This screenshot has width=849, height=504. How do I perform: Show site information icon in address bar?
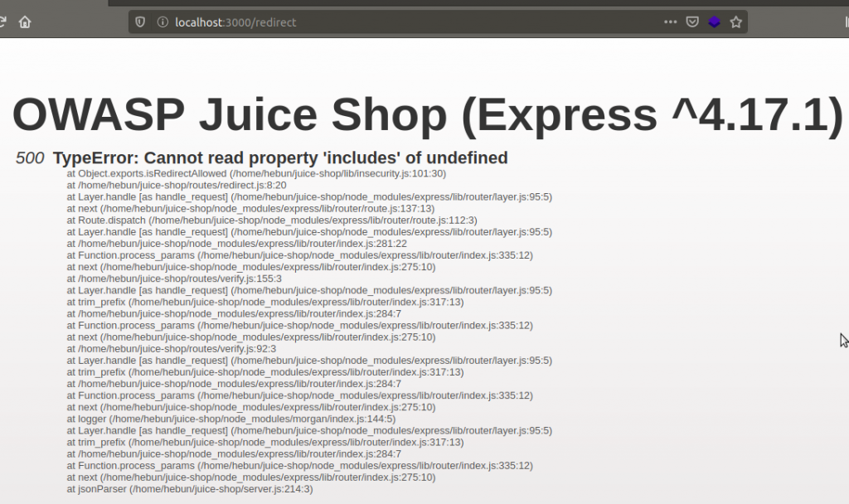(163, 22)
